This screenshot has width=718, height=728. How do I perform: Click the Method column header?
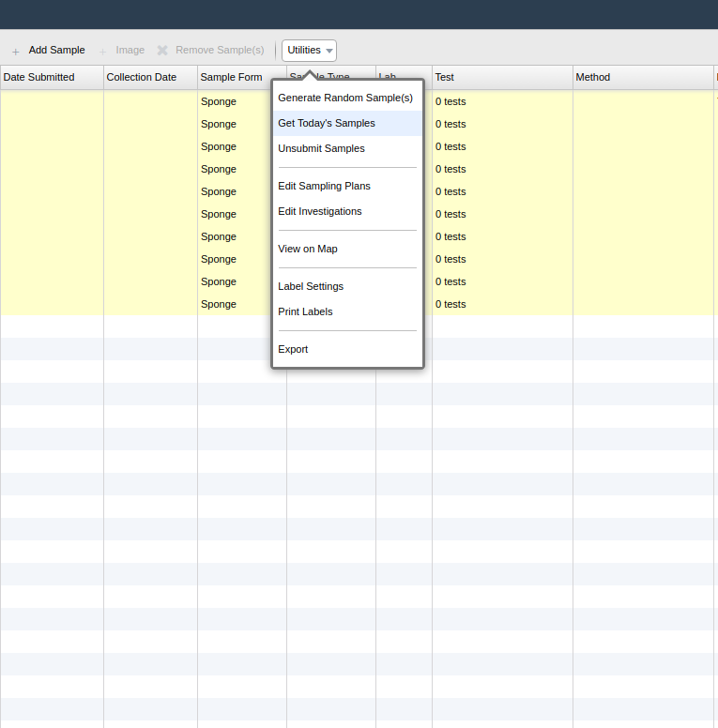[643, 77]
